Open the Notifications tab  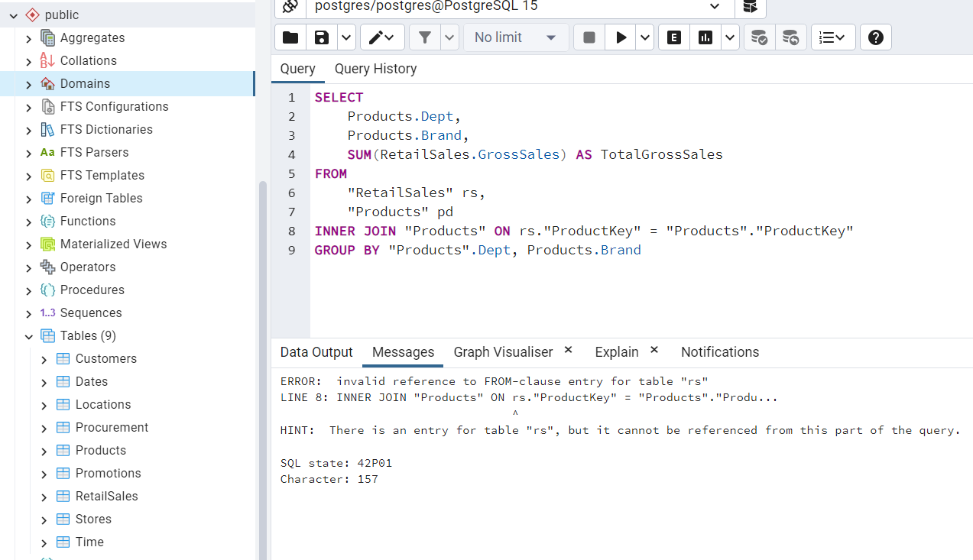[720, 352]
